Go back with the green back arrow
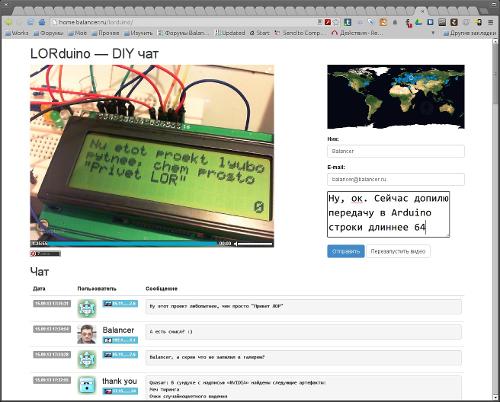The height and width of the screenshot is (402, 500). click(x=8, y=22)
